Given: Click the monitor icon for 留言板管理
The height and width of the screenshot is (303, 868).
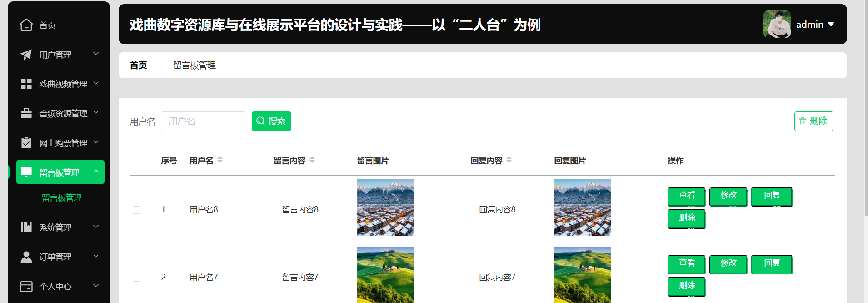Looking at the screenshot, I should 26,172.
